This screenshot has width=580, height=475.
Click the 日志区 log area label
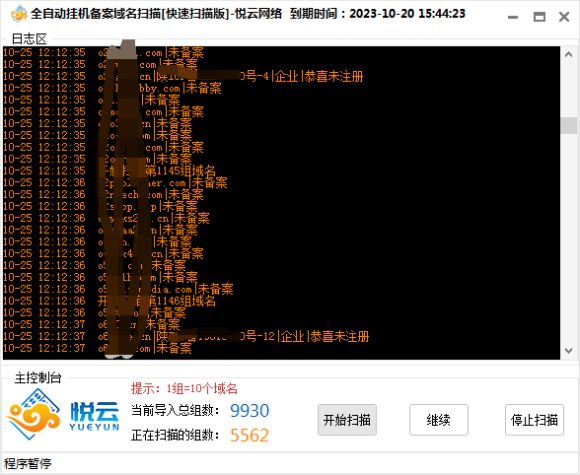(29, 39)
